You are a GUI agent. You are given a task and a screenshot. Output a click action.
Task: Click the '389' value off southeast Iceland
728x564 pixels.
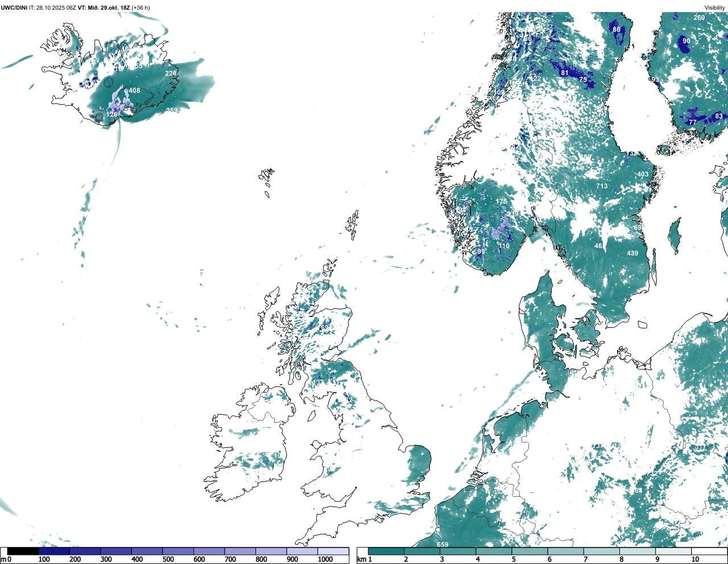172,110
